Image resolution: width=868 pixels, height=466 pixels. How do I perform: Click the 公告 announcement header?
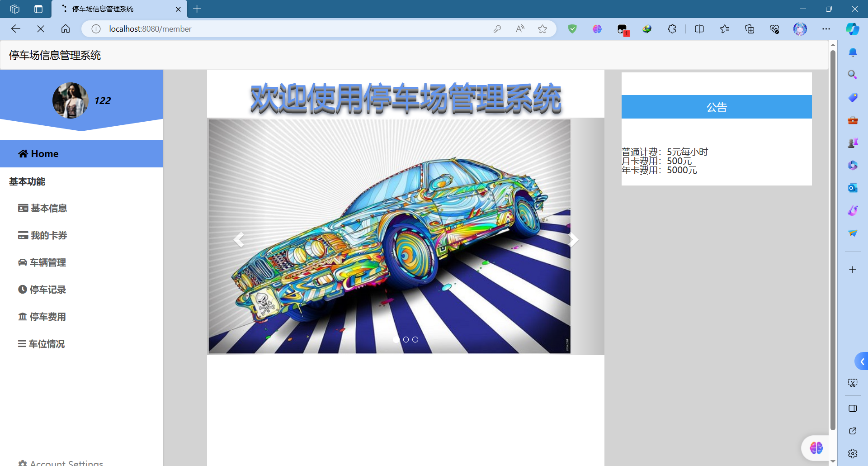[717, 107]
